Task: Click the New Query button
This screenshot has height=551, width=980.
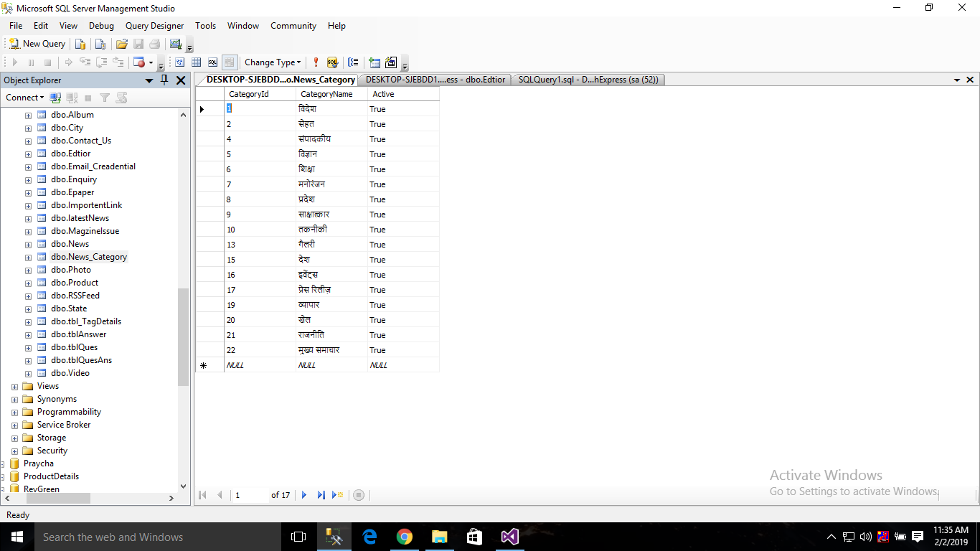Action: [x=37, y=44]
